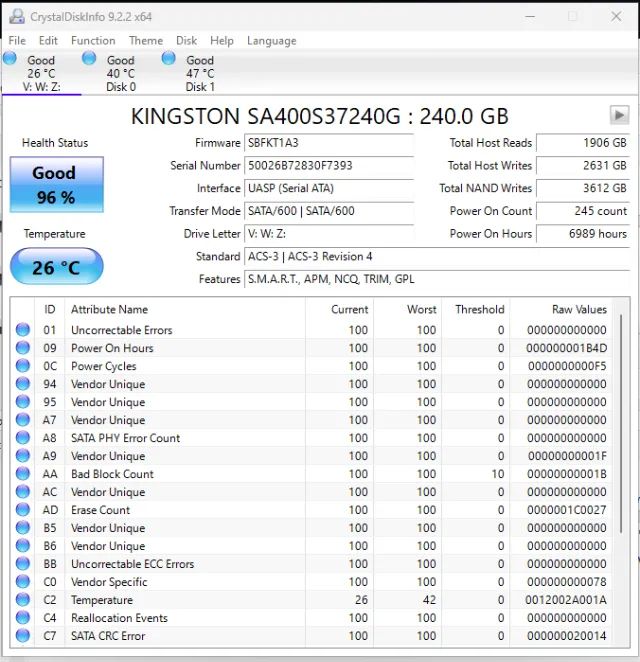This screenshot has width=640, height=662.
Task: Click the Standard field ACS-3 Revision 4
Action: tap(437, 257)
